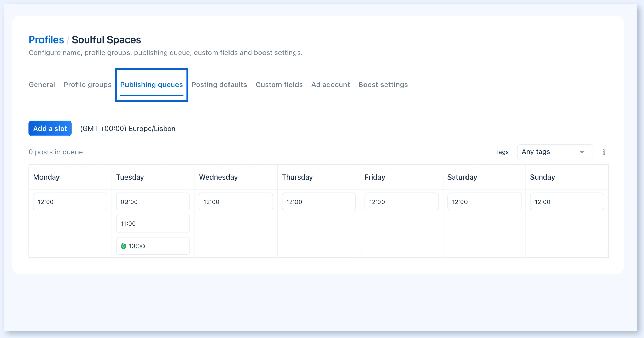Image resolution: width=644 pixels, height=338 pixels.
Task: Select Monday's 12:00 slot
Action: [70, 202]
